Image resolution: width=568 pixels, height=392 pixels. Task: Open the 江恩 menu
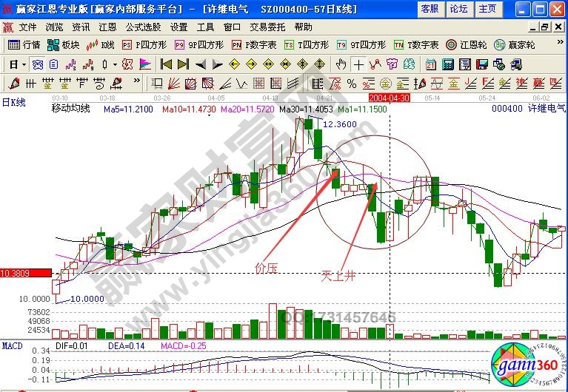(x=108, y=27)
